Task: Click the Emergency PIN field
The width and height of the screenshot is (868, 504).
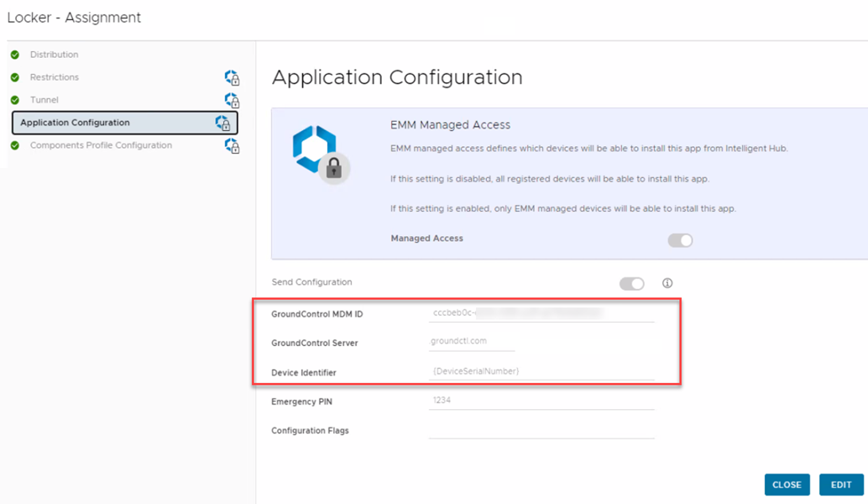Action: 541,401
